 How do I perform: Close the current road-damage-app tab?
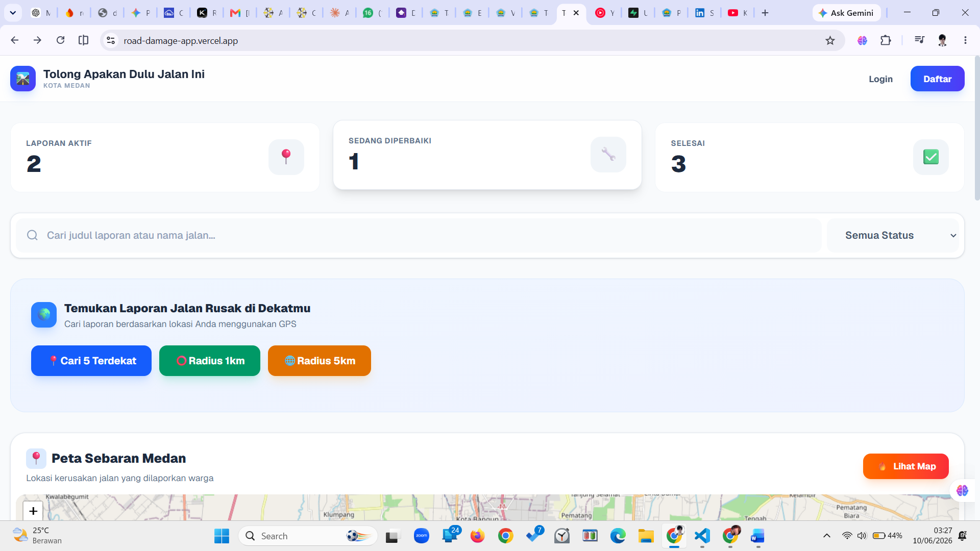pos(576,13)
